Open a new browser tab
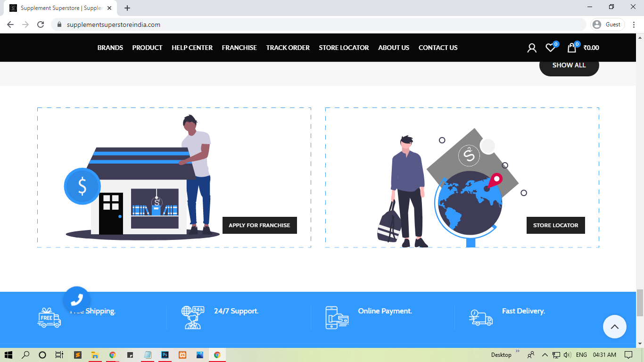Image resolution: width=644 pixels, height=362 pixels. [x=127, y=8]
